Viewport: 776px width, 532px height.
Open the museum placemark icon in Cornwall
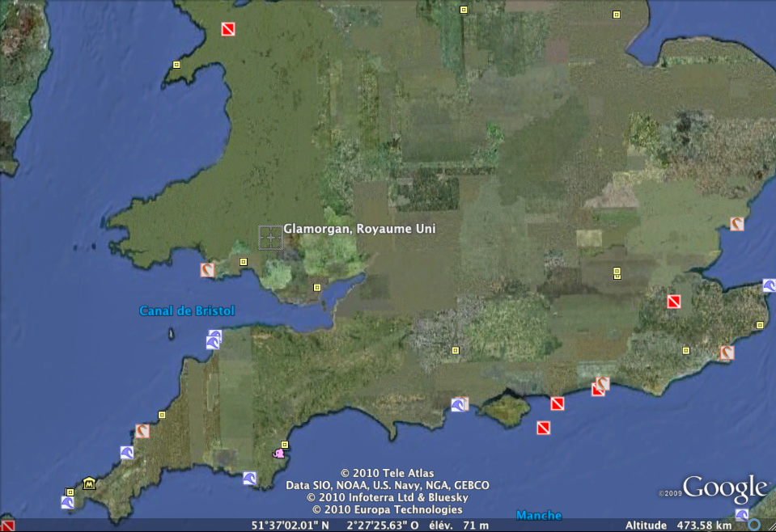tap(89, 483)
